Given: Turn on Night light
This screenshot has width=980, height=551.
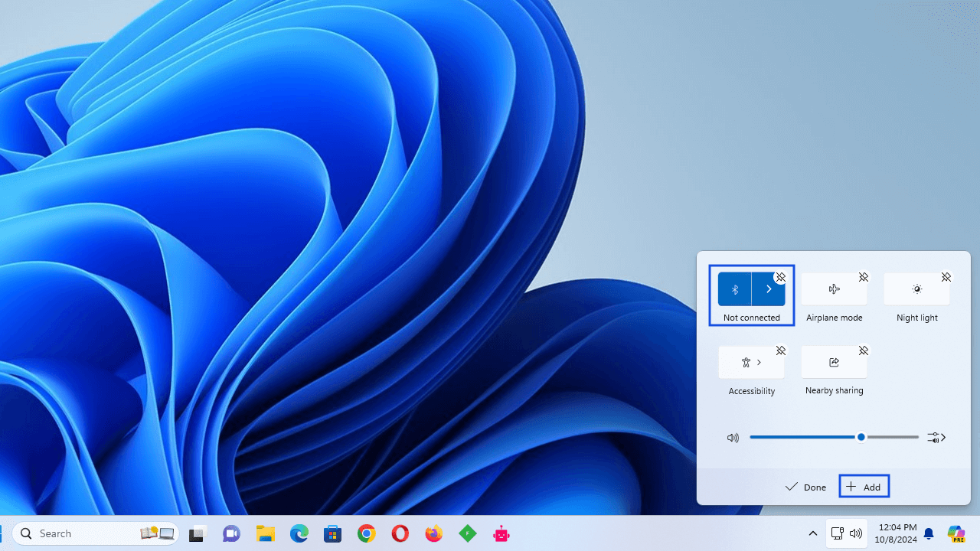Looking at the screenshot, I should tap(916, 289).
